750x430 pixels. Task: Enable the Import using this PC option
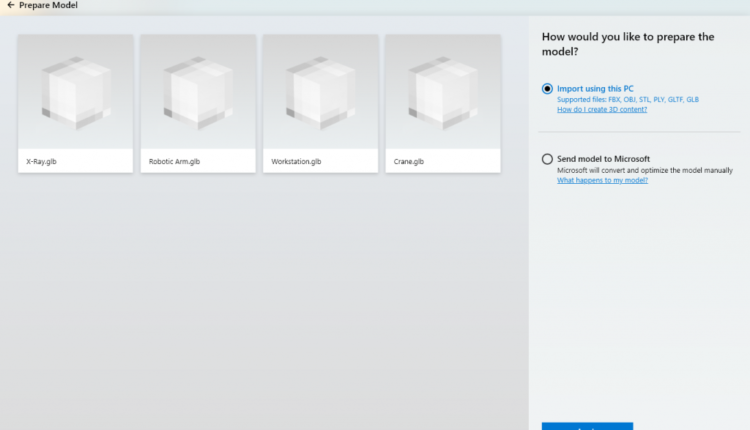coord(547,88)
